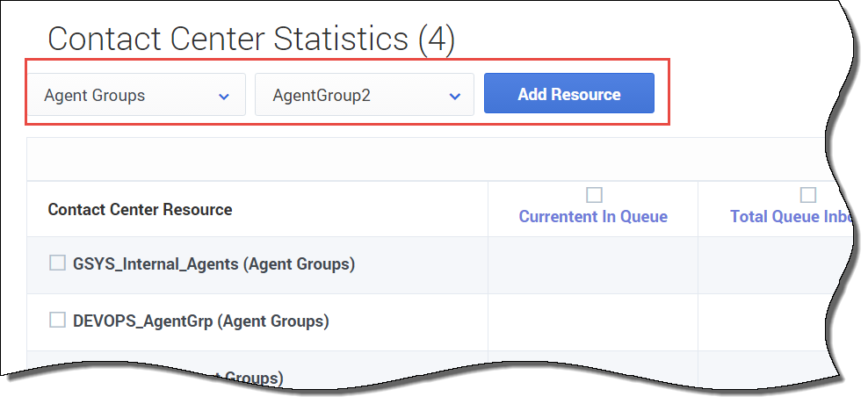Screen dimensions: 868x404
Task: Click GSYS_Internal_Agents cell under Currentent In Queue
Action: pos(593,264)
